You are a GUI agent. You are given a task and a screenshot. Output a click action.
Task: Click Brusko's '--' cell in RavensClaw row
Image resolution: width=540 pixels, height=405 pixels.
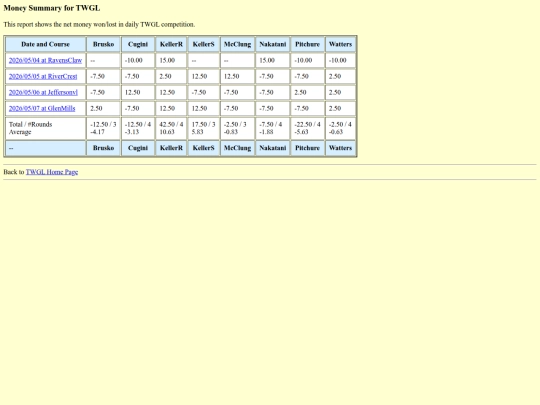click(x=103, y=60)
